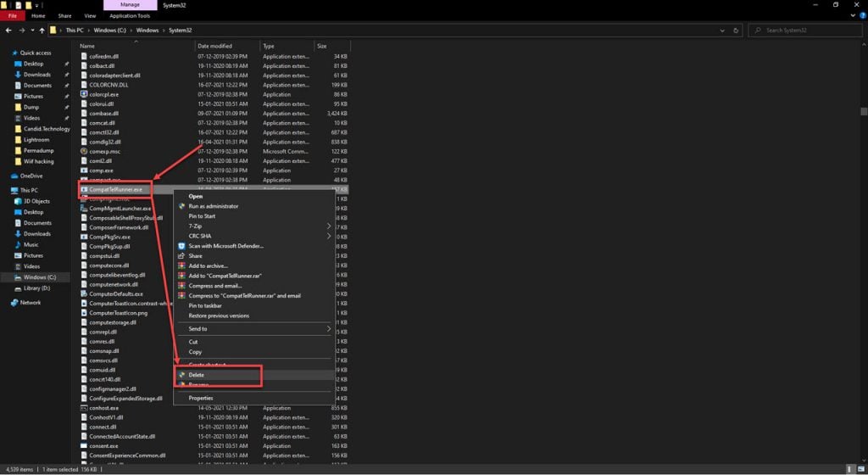The height and width of the screenshot is (475, 868).
Task: Refresh the System32 folder view
Action: point(736,31)
